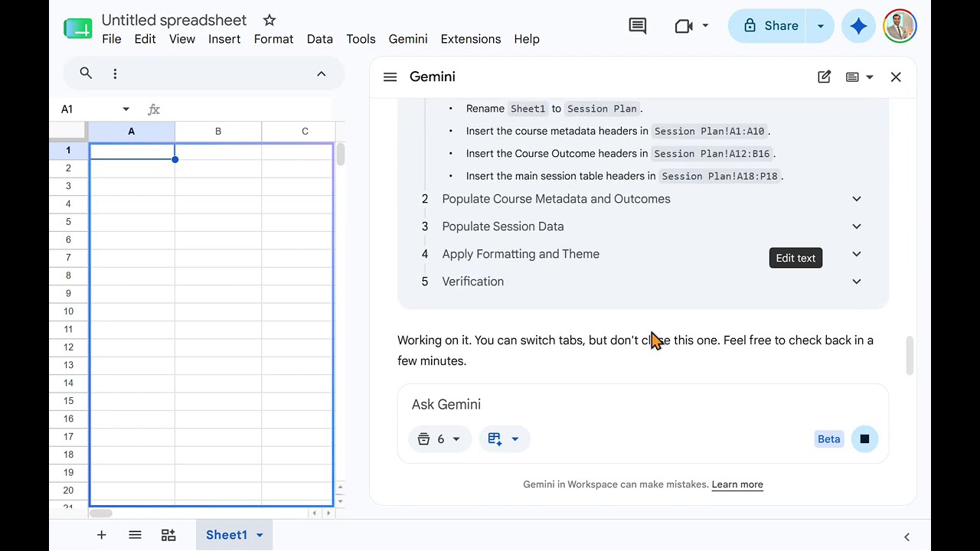Click the spreadsheet horizontal scrollbar
This screenshot has width=980, height=551.
tap(102, 513)
